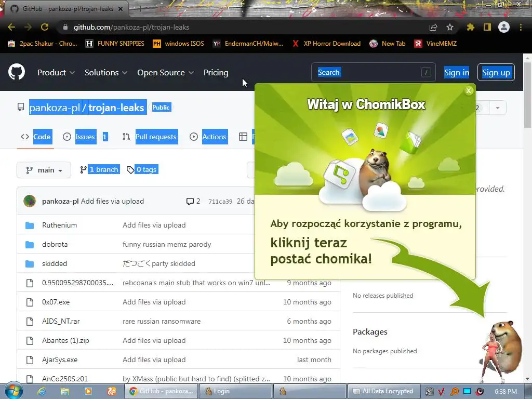Open the Solutions menu dropdown
This screenshot has height=399, width=532.
click(x=106, y=73)
